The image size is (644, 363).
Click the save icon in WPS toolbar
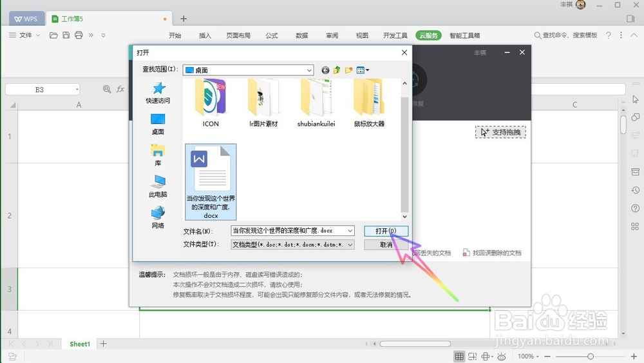coord(66,35)
